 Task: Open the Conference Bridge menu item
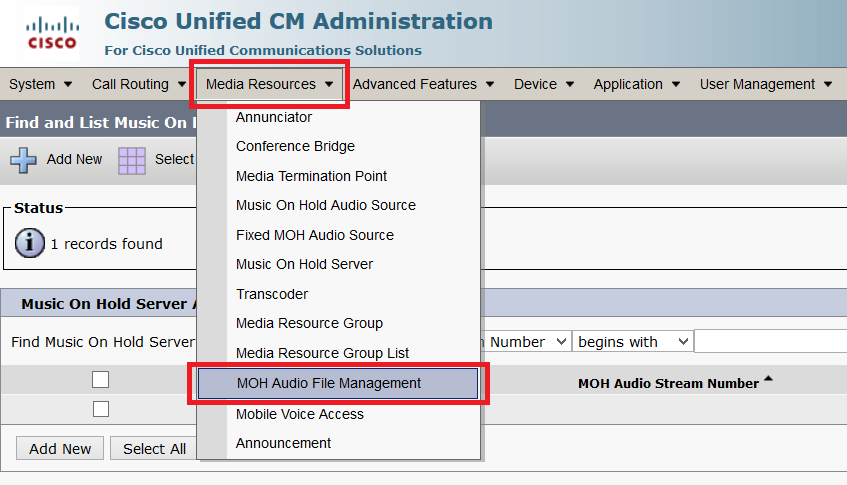click(295, 146)
